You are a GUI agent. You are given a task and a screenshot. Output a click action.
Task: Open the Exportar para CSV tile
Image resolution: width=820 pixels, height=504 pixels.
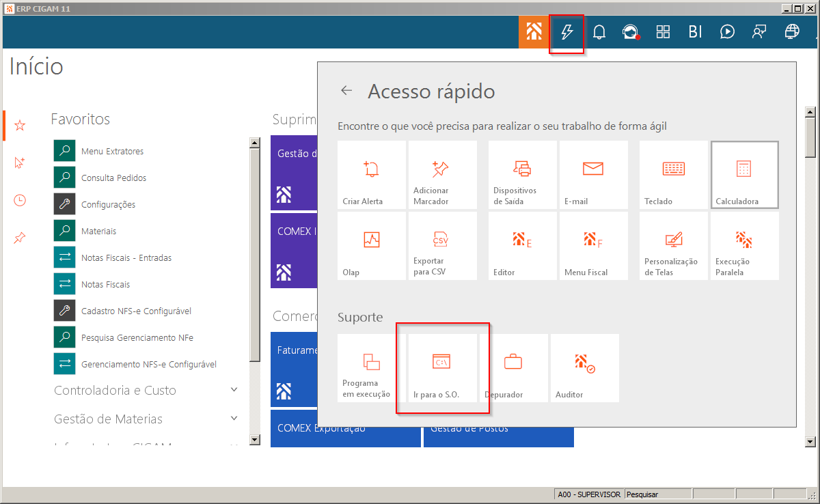443,246
